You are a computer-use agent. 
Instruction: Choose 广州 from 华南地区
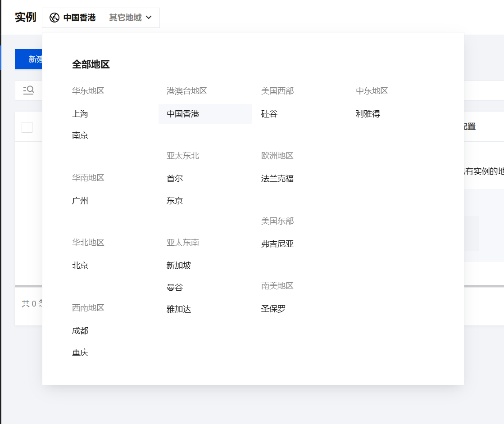(80, 201)
